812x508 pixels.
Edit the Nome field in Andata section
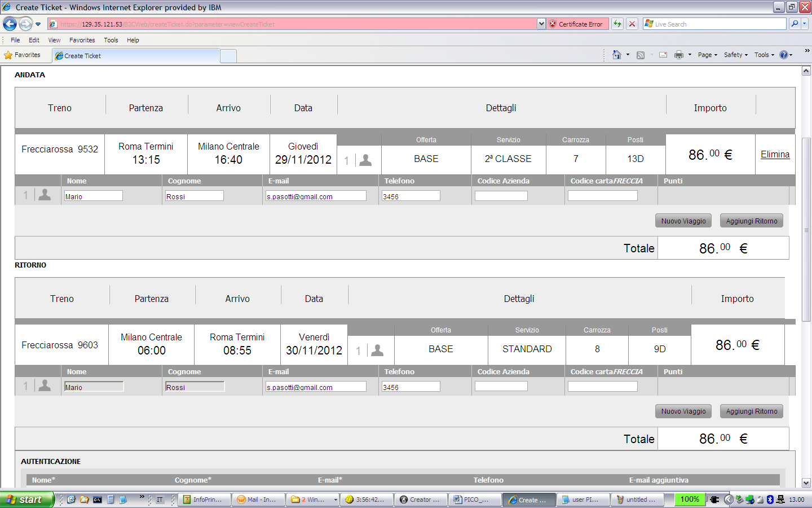[93, 196]
